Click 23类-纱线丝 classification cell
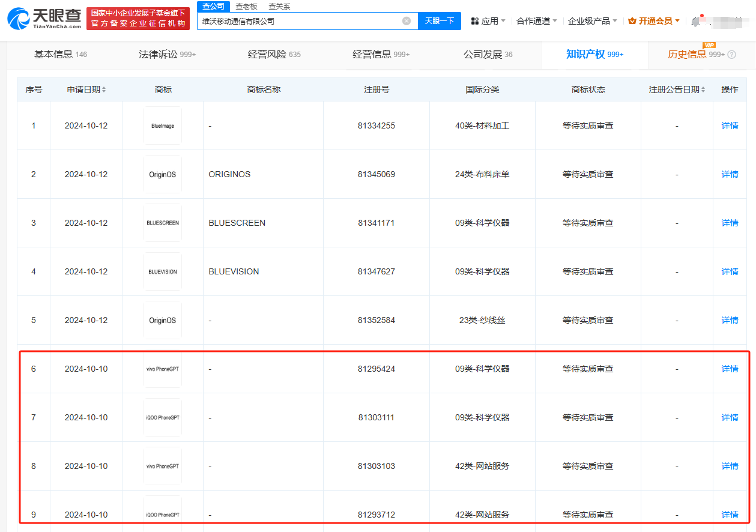The height and width of the screenshot is (532, 756). (482, 320)
